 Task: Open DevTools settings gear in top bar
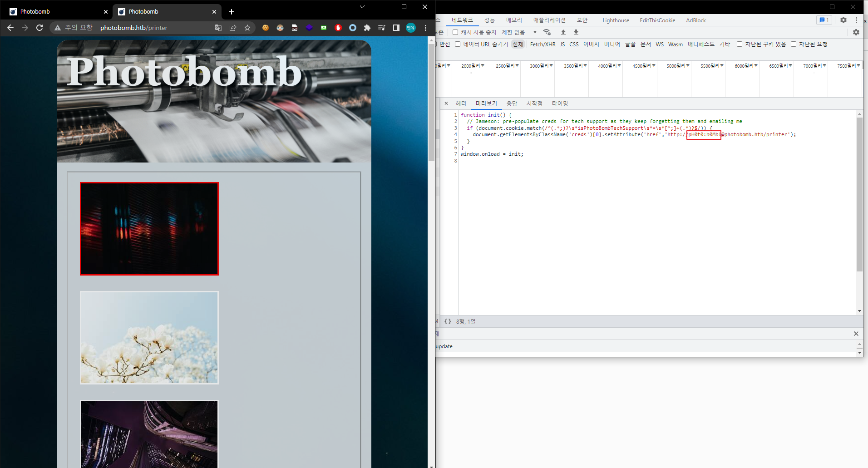843,20
